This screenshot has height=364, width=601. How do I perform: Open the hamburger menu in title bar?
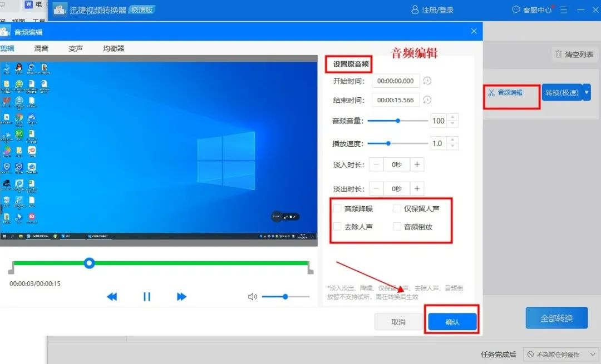(x=563, y=10)
